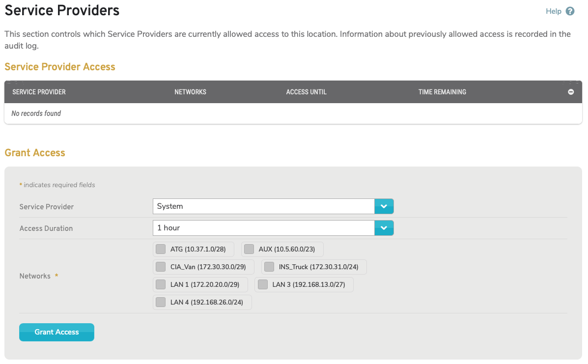Enable the INS_Truck network

coord(269,267)
